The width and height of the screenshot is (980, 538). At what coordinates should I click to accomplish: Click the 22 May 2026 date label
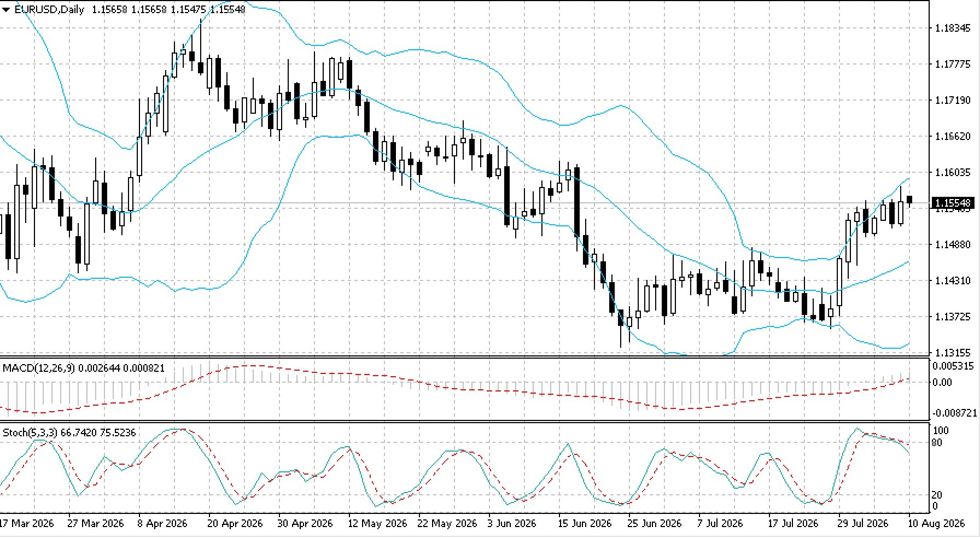(x=447, y=524)
